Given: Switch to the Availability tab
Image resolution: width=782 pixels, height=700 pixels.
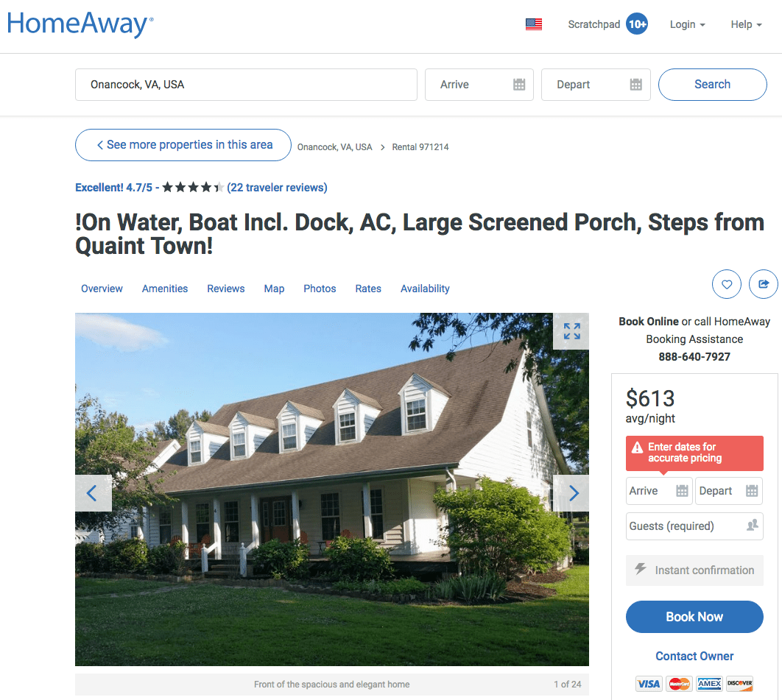Looking at the screenshot, I should pyautogui.click(x=425, y=289).
